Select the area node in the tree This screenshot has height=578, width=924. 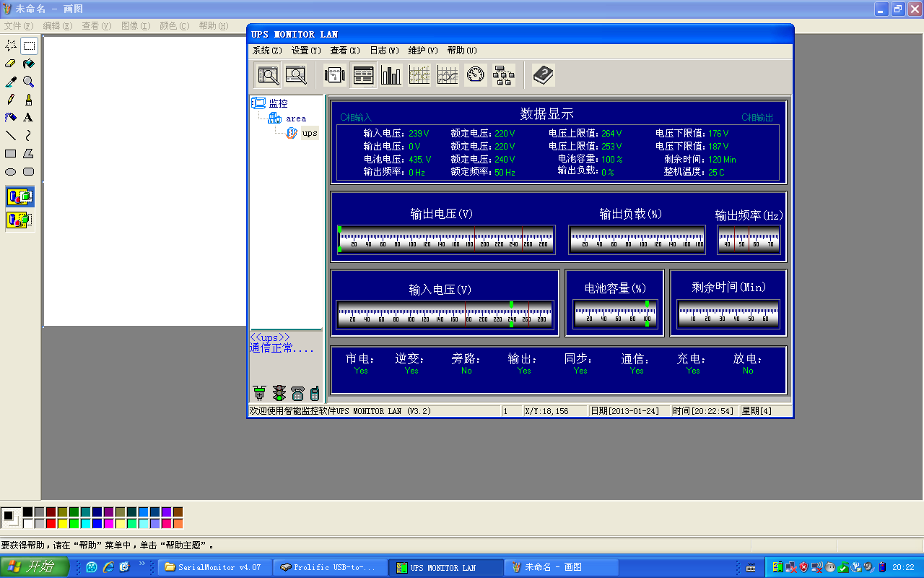click(295, 118)
